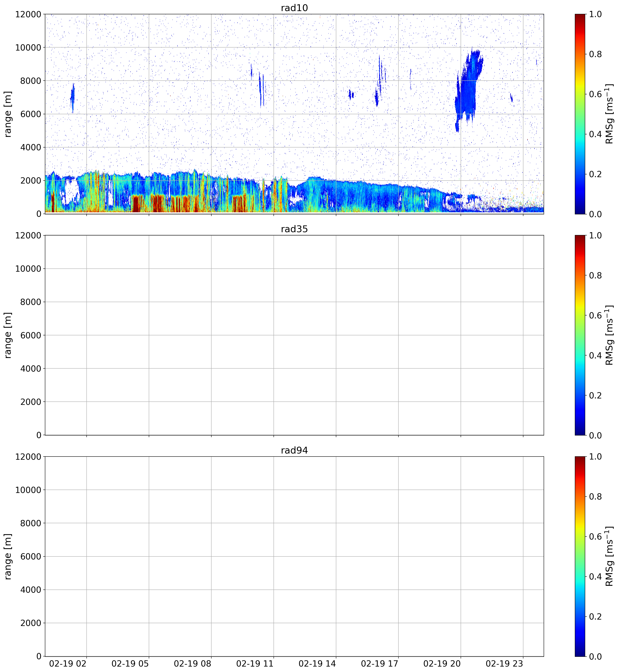Click the 6000 y-tick of the rad94 plot
Screen dimensions: 619x672
coord(31,557)
